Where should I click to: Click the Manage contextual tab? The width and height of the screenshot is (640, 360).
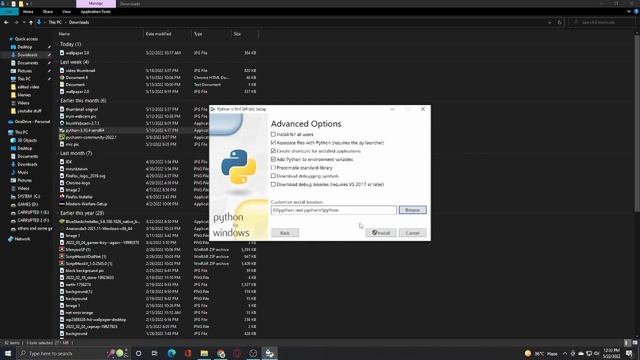coord(96,4)
